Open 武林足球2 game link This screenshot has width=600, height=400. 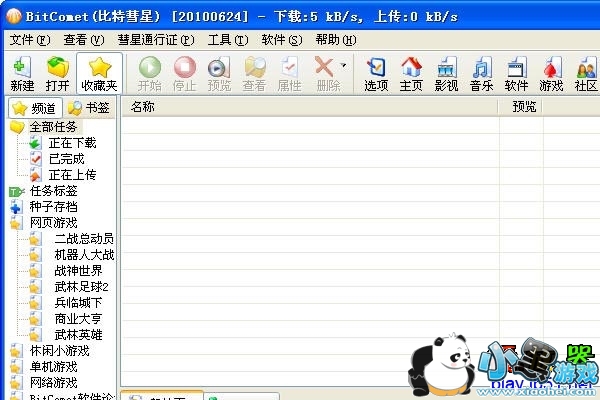pyautogui.click(x=82, y=287)
